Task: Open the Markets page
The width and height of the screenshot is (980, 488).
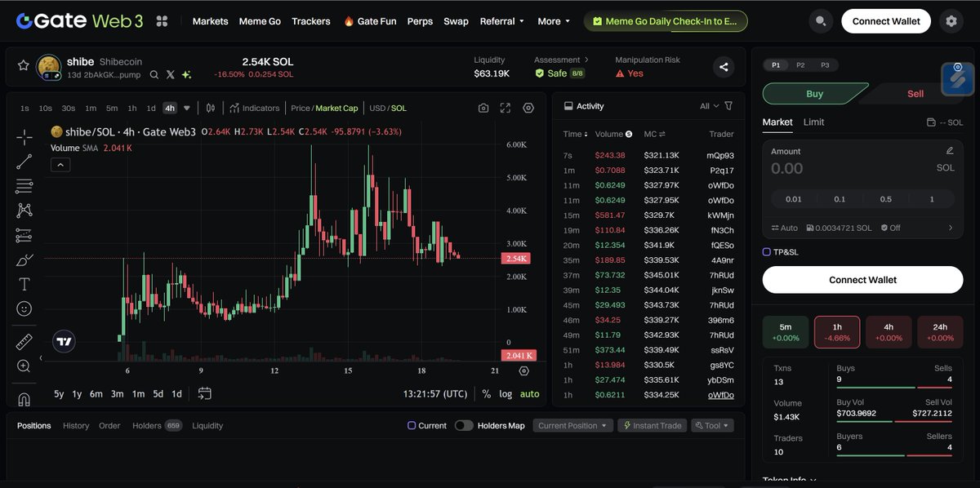Action: tap(210, 21)
